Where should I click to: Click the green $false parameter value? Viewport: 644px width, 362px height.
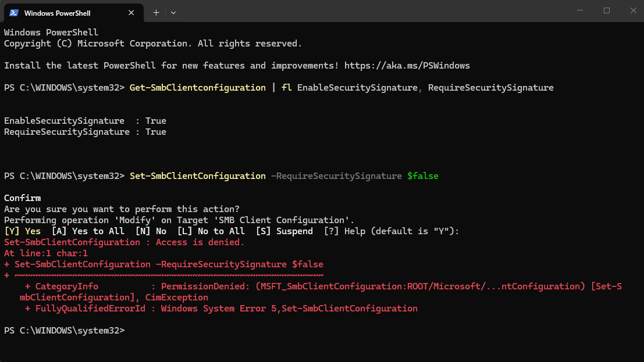(x=423, y=176)
